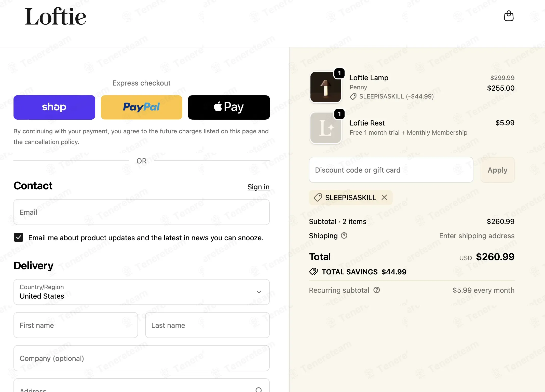Pay with Apple Pay express checkout
The height and width of the screenshot is (392, 545).
coord(229,107)
